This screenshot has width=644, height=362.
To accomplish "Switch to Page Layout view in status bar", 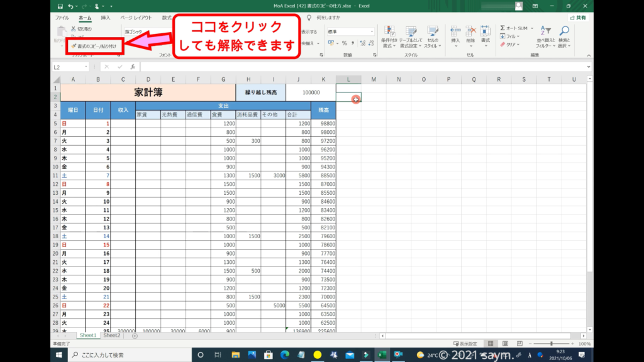I will (x=504, y=344).
